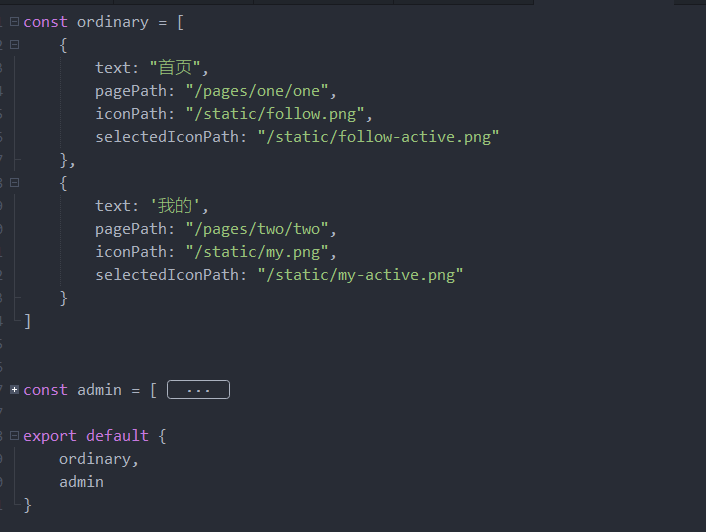
Task: Expand the folded const admin array
Action: (x=14, y=389)
